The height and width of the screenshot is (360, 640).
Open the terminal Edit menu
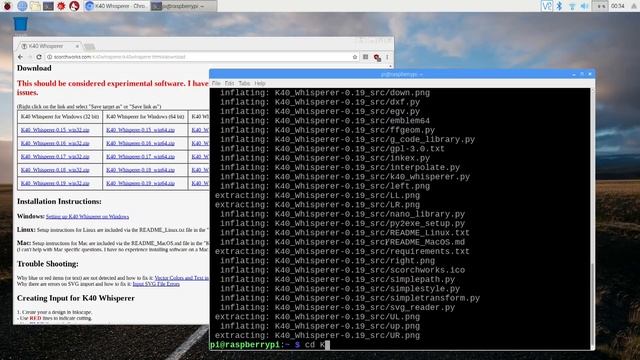[x=229, y=83]
